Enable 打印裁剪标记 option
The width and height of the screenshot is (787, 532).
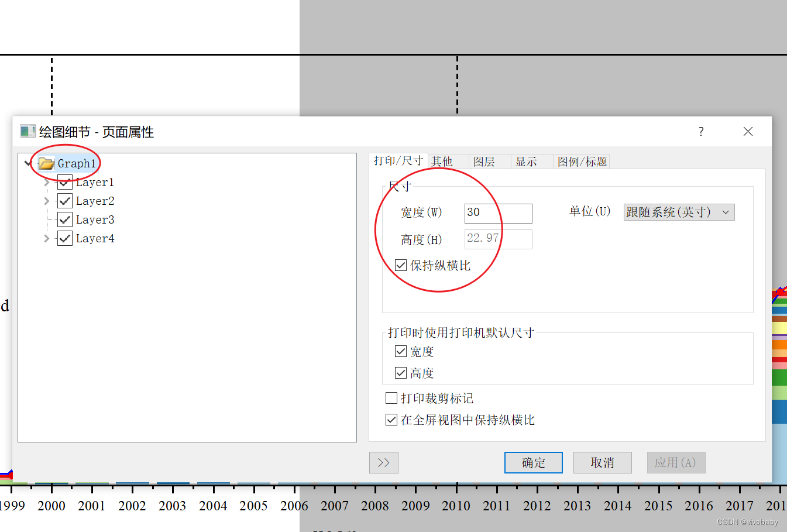pos(391,398)
